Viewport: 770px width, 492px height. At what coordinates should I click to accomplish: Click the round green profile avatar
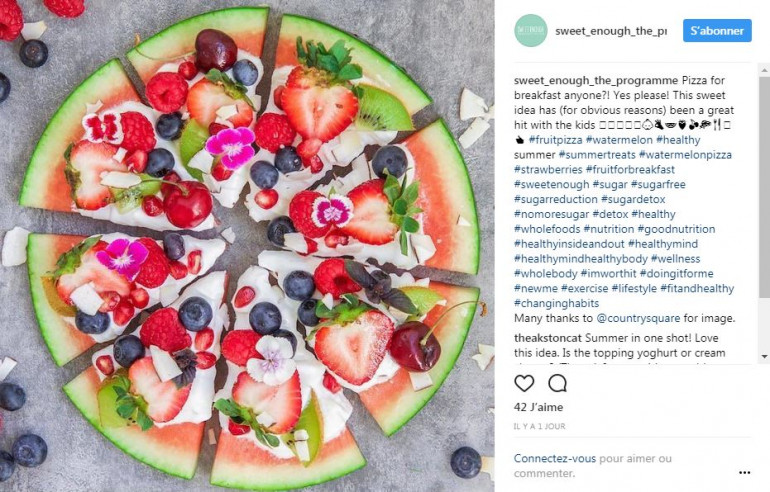click(531, 30)
